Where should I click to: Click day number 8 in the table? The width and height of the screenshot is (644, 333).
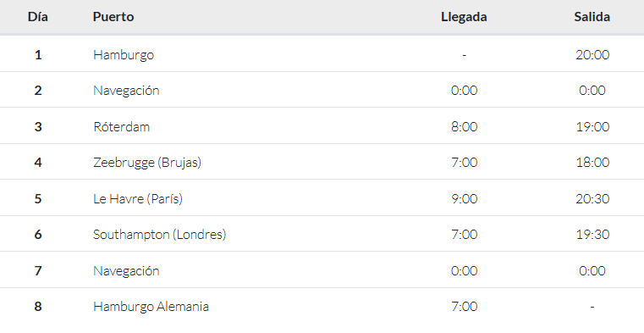pos(38,307)
